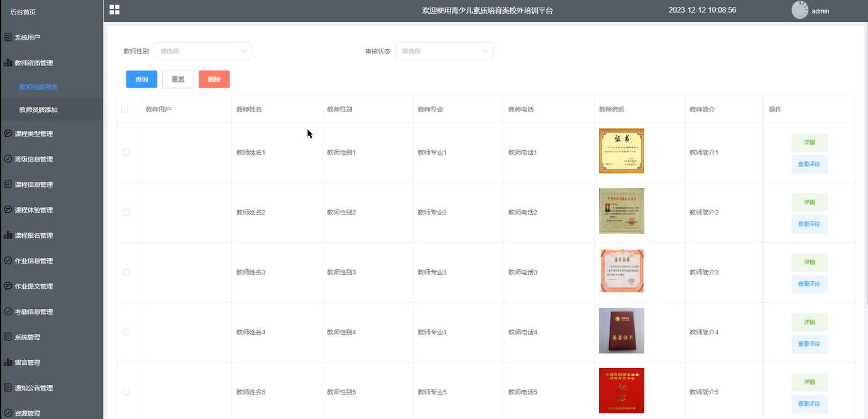Click 详情 button for 教师姓名5
Screen dimensions: 868x419
coord(810,382)
